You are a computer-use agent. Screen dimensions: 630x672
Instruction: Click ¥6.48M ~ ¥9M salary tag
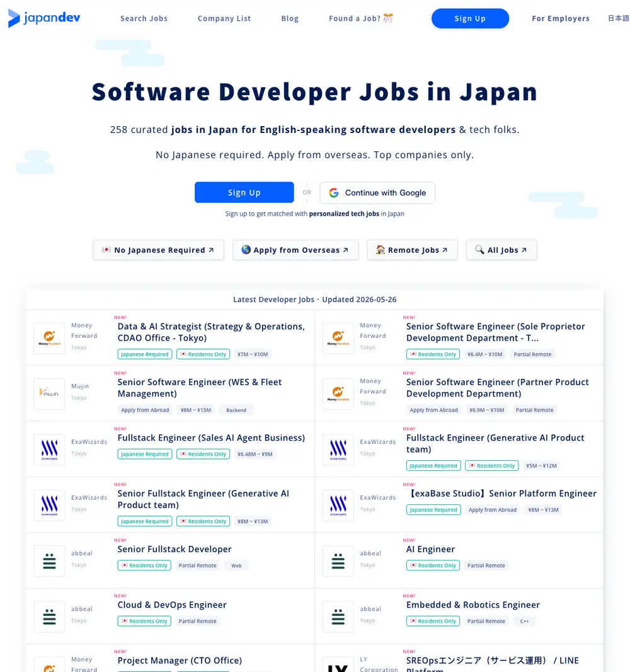point(255,454)
